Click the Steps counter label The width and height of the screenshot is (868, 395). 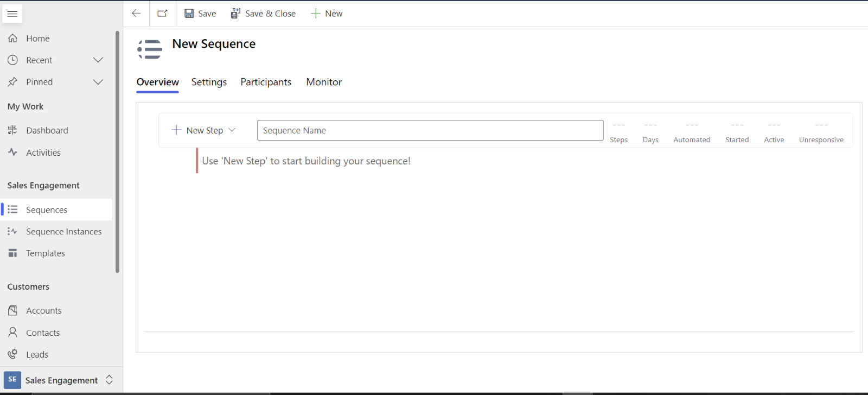click(x=618, y=139)
